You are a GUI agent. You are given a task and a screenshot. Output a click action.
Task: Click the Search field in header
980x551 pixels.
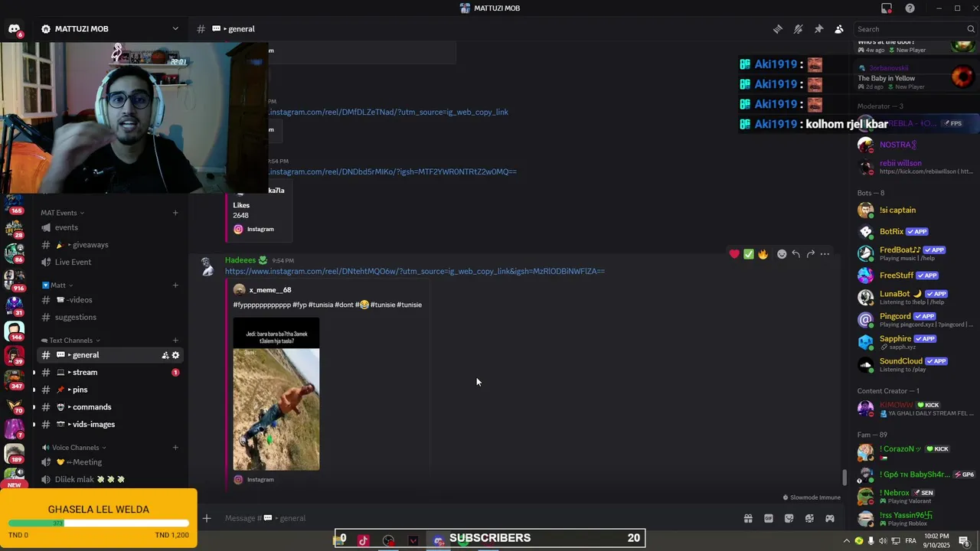[914, 29]
